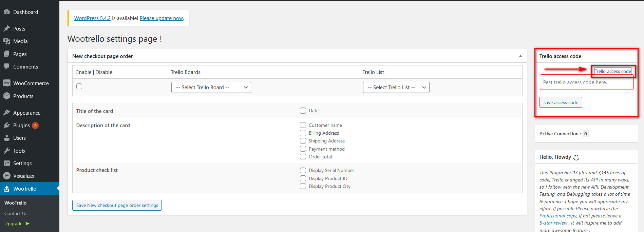
Task: Click the Pages document icon
Action: click(x=7, y=54)
